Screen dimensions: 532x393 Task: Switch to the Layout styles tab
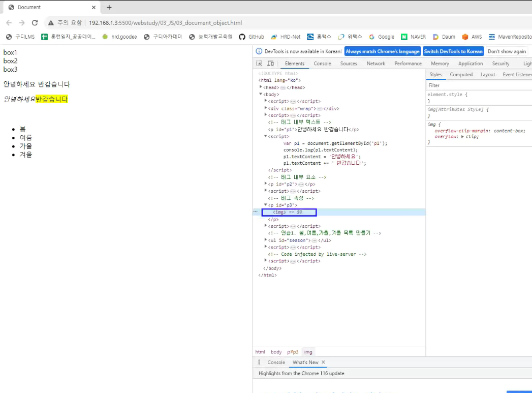[x=488, y=75]
